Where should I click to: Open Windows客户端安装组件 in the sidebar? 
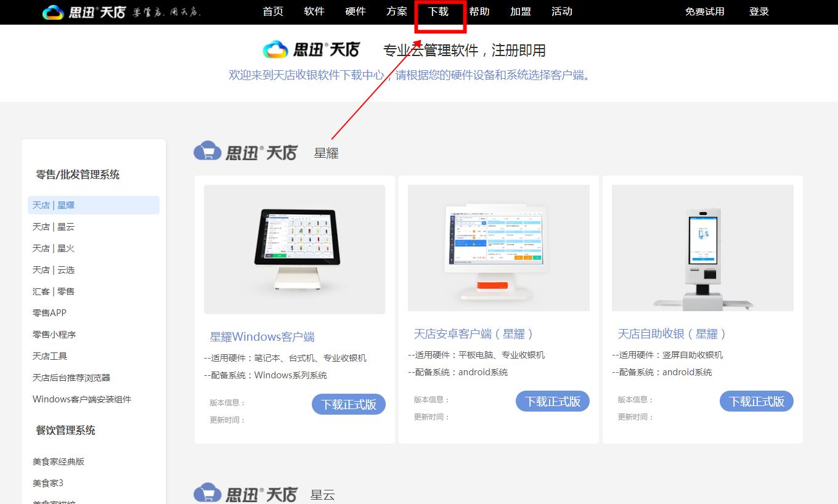click(82, 399)
